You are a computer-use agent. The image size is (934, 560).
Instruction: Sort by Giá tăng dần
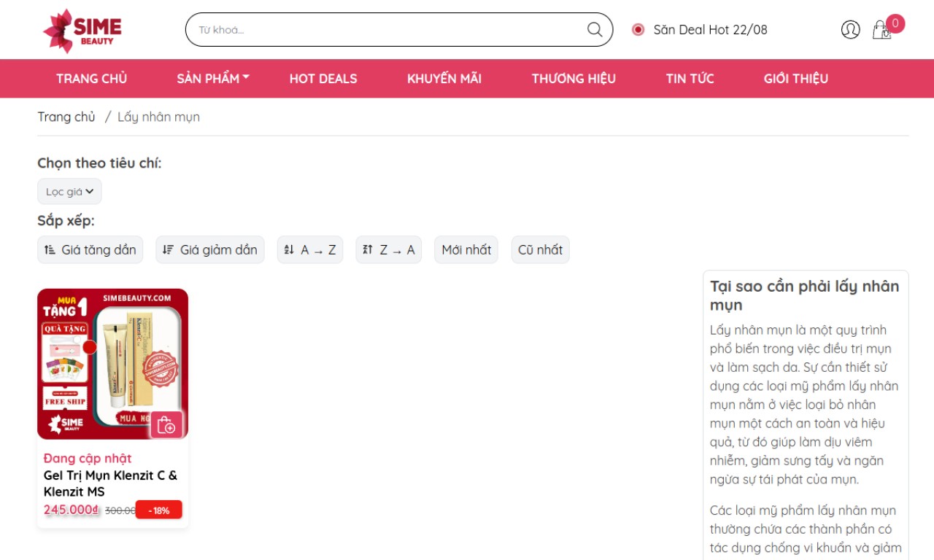90,249
